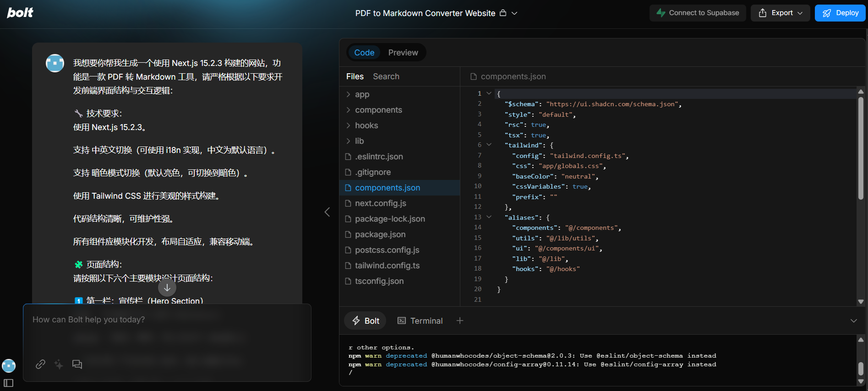Screen dimensions: 868x391
Task: Focus the Bolt chat input field
Action: tap(167, 320)
